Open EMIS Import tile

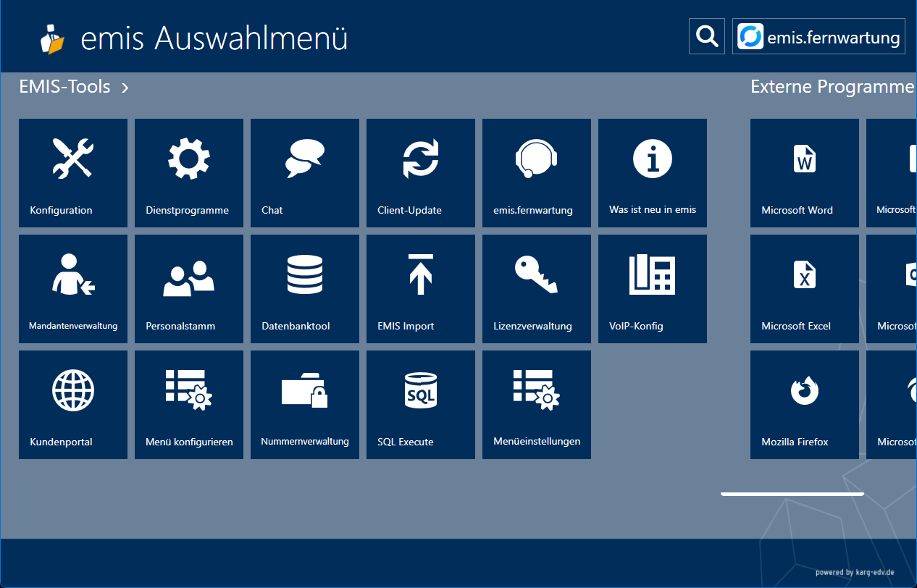[x=421, y=289]
